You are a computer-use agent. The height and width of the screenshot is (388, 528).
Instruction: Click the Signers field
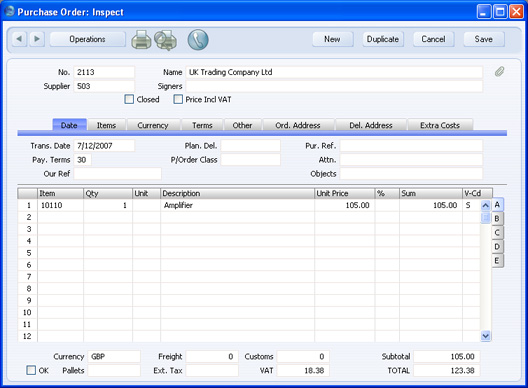[x=334, y=86]
